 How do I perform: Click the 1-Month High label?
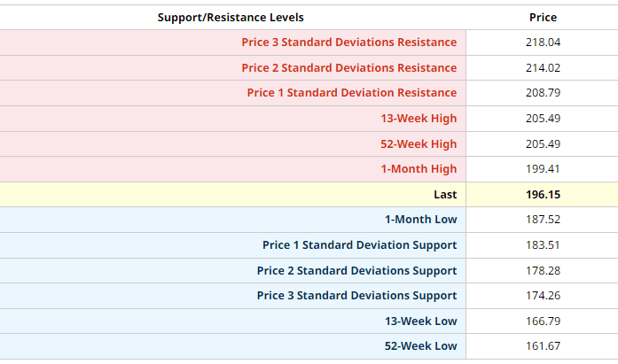click(x=419, y=169)
